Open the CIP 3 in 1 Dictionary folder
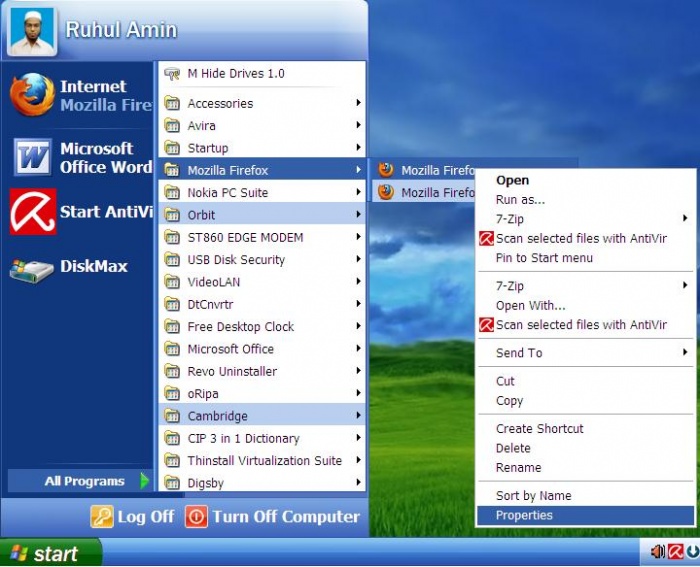700x567 pixels. click(x=262, y=438)
